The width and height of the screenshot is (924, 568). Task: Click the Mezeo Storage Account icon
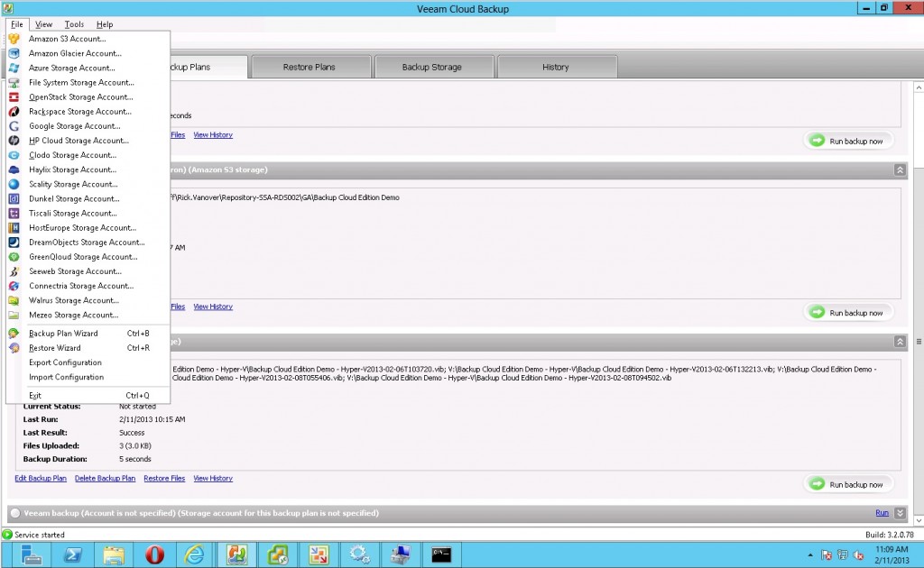click(x=14, y=315)
